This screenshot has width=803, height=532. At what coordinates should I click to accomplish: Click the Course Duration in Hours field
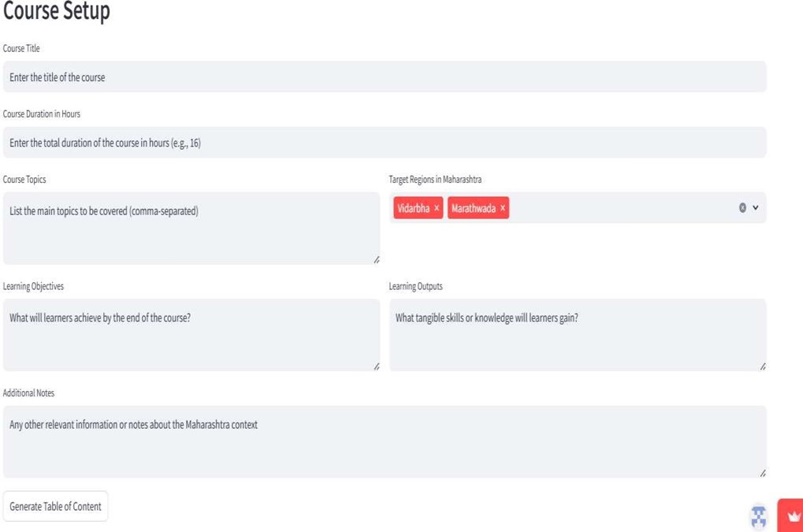(385, 143)
